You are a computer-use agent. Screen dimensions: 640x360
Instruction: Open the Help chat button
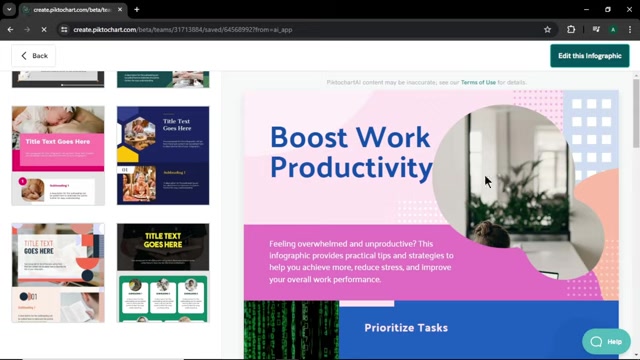click(606, 342)
